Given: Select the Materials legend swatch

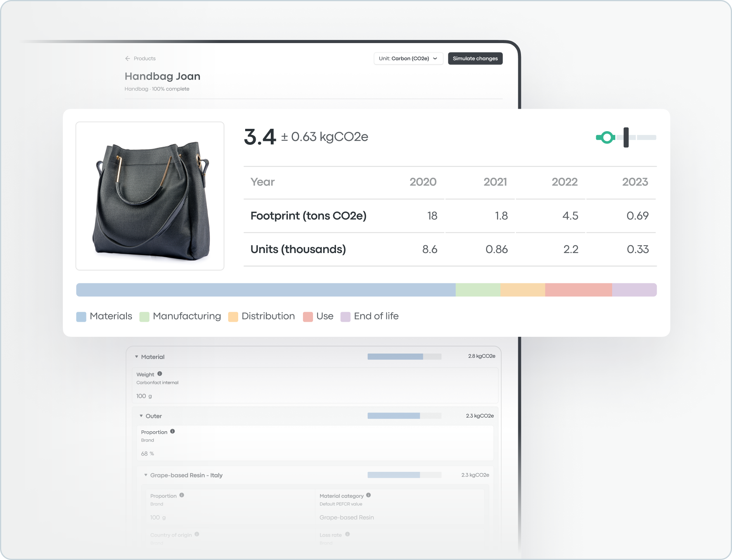Looking at the screenshot, I should point(81,316).
